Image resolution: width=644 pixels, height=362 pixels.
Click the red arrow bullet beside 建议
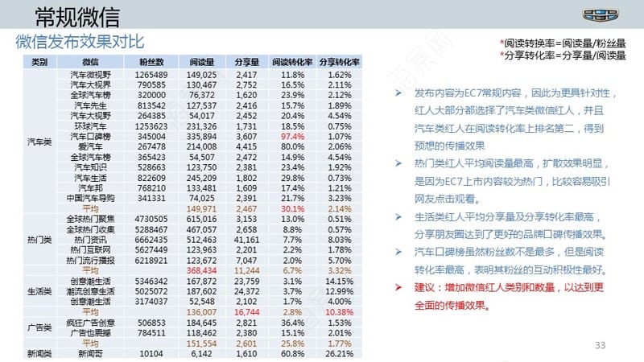pyautogui.click(x=398, y=287)
